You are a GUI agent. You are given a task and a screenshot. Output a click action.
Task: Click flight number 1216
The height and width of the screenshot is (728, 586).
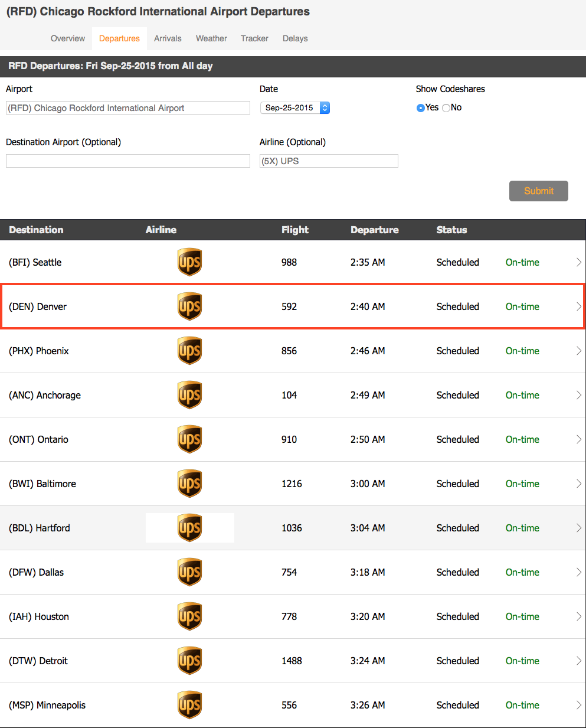(292, 484)
